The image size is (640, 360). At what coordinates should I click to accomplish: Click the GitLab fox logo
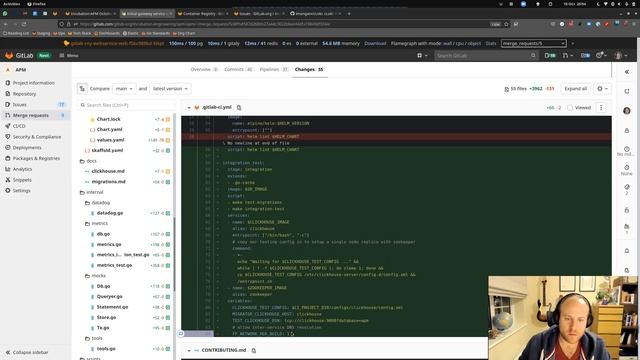tap(9, 56)
